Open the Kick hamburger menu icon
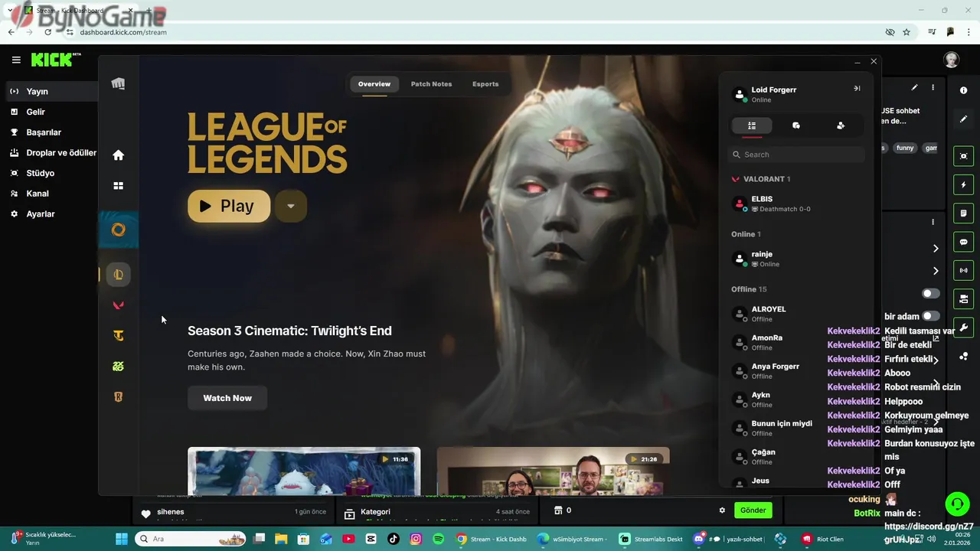980x551 pixels. click(16, 60)
